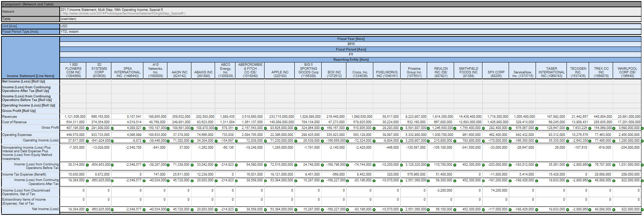Click green icon next to Trex gross profit 154,869,000

point(614,128)
